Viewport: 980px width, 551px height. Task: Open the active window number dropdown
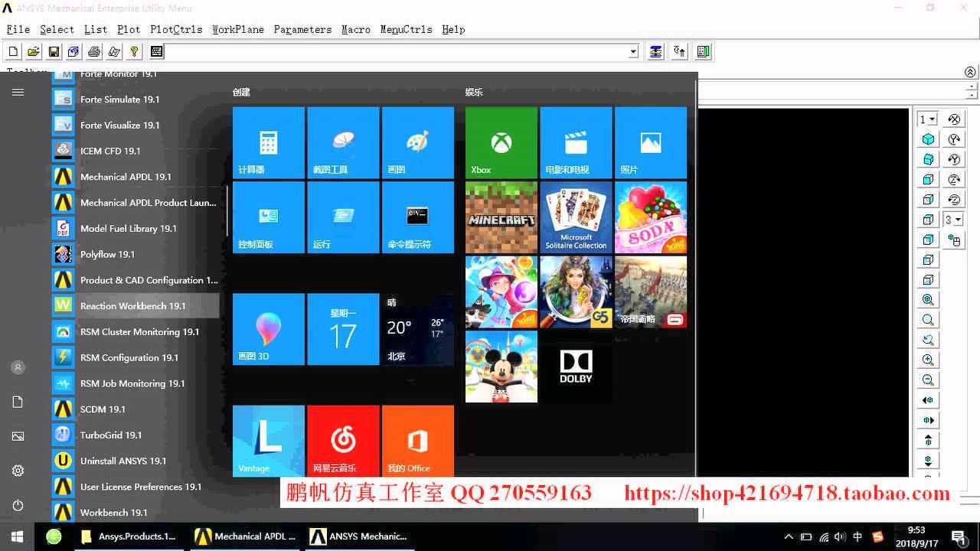(928, 119)
